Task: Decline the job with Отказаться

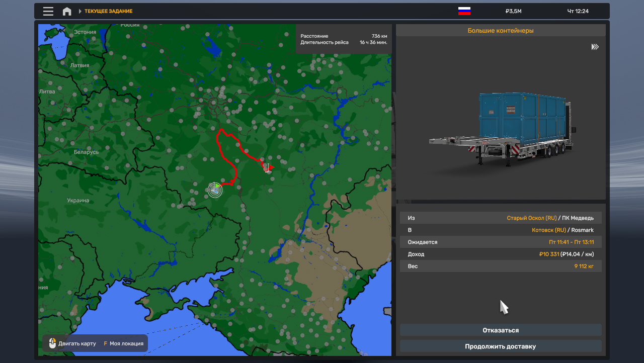Action: 501,330
